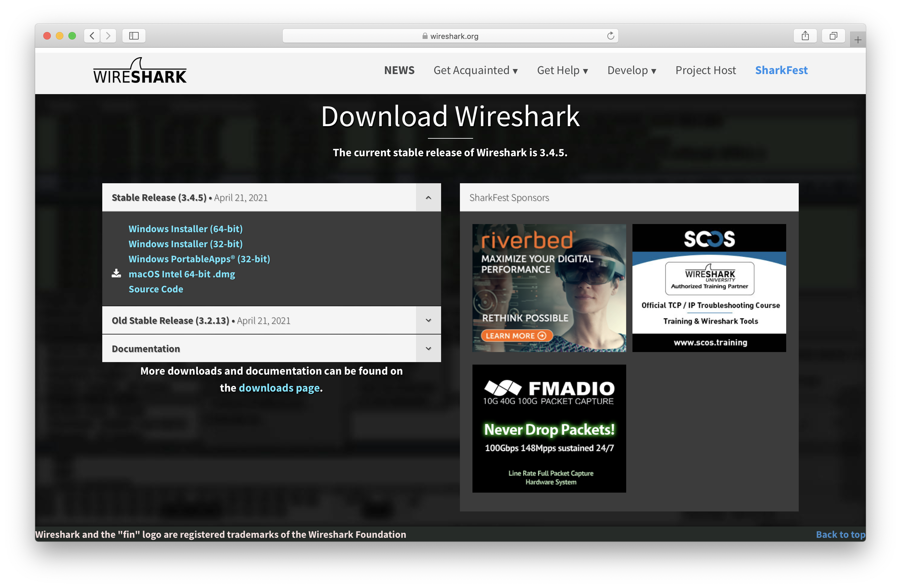Click the current stable release 3.4.5 text
Image resolution: width=901 pixels, height=588 pixels.
(450, 152)
